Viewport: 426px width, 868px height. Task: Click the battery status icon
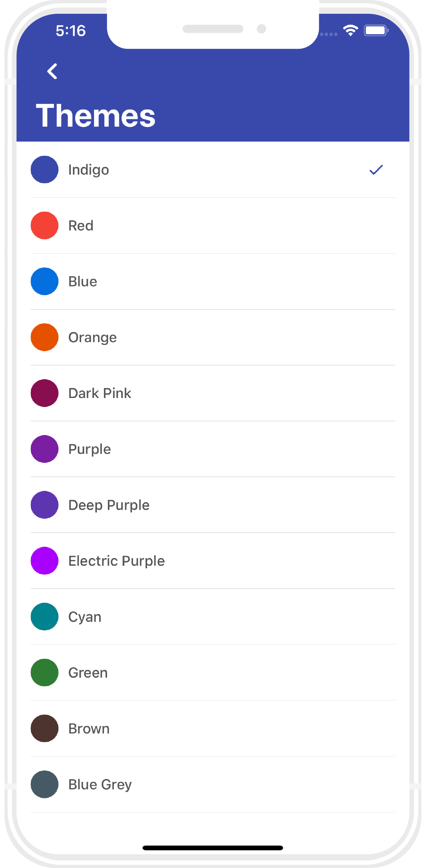tap(376, 30)
